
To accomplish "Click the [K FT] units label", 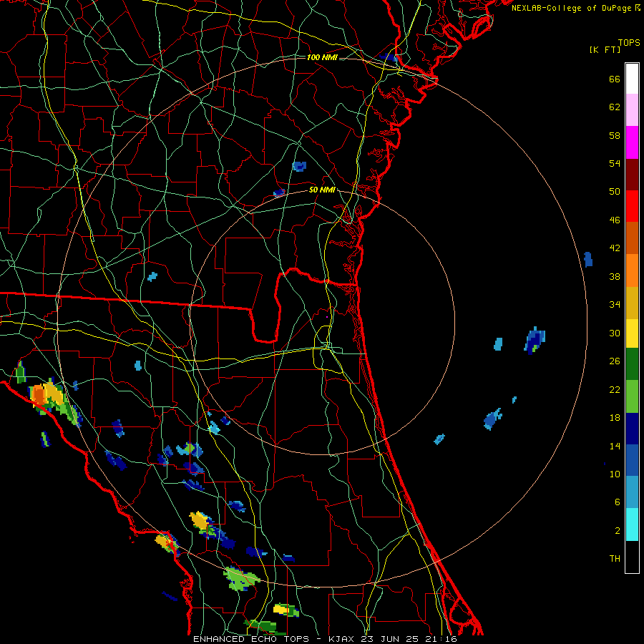I will [605, 50].
